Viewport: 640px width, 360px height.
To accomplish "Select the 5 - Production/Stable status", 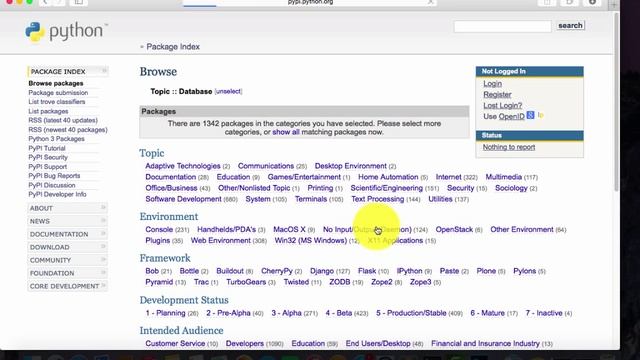I will [x=411, y=313].
